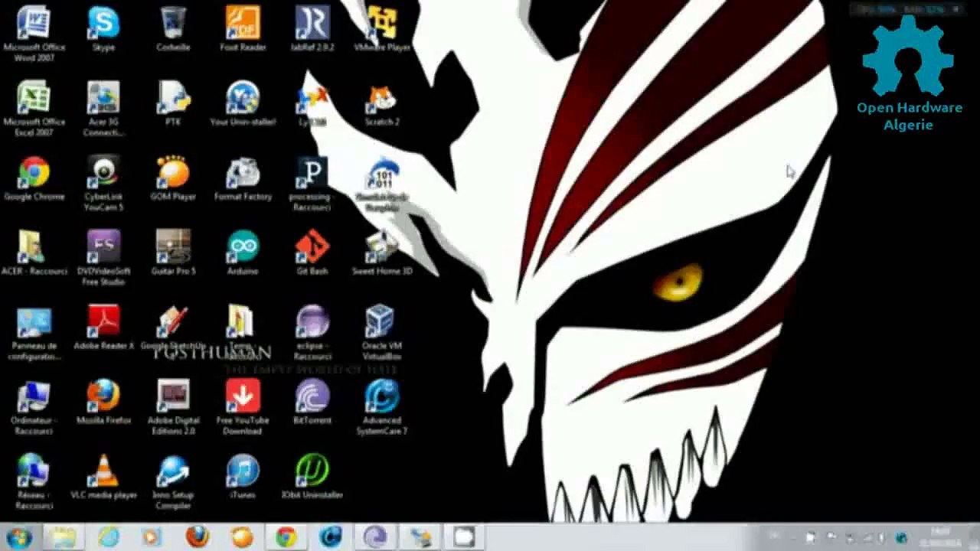Screen dimensions: 980x551
Task: Open IObit Uninstaller shortcut
Action: 312,477
